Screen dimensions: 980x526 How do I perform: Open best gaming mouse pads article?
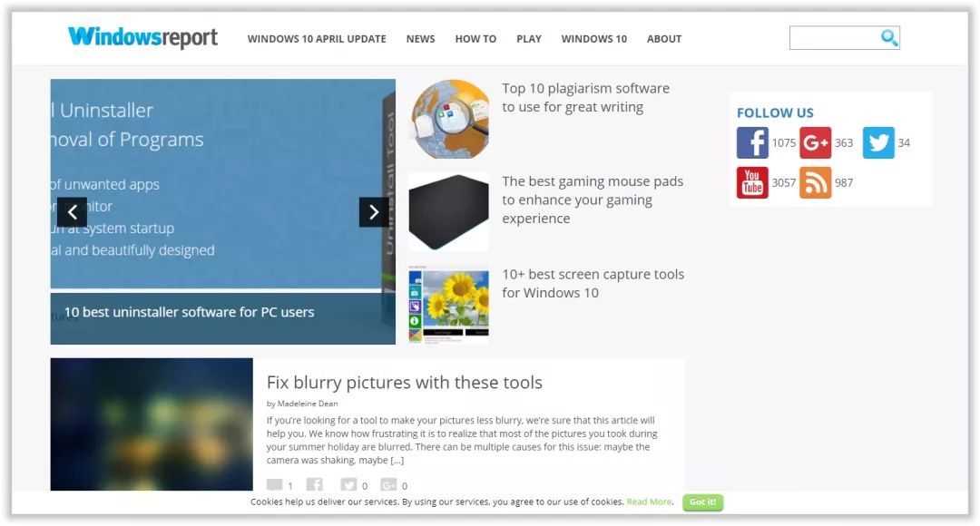pos(593,200)
